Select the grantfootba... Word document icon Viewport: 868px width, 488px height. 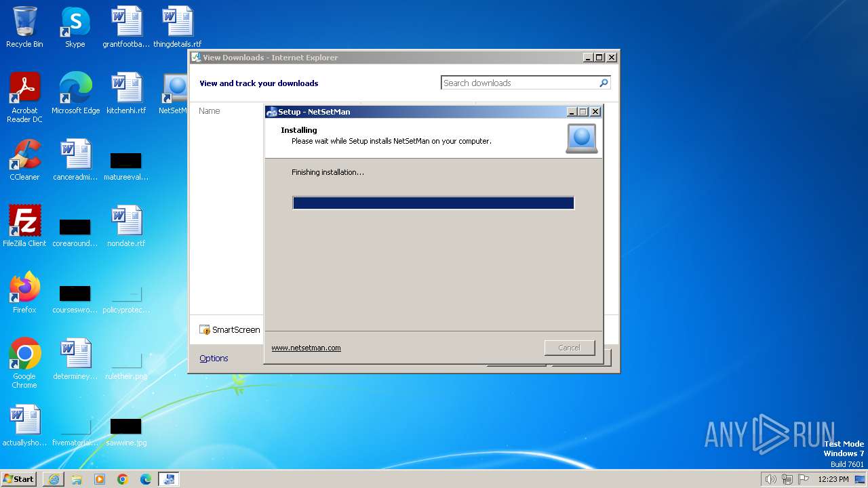(x=126, y=27)
